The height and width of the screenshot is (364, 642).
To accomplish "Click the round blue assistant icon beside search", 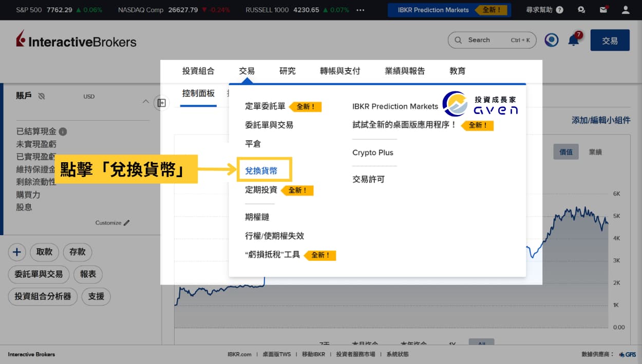I will (x=552, y=40).
